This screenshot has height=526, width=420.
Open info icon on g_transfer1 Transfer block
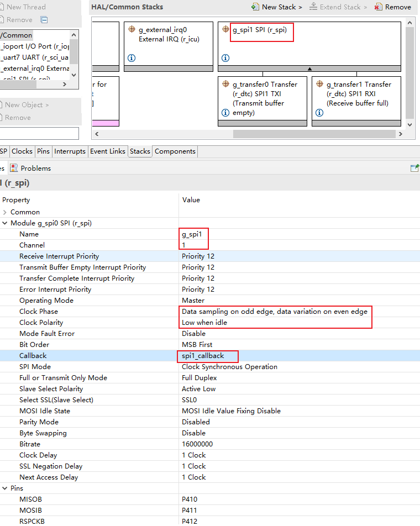pos(319,113)
